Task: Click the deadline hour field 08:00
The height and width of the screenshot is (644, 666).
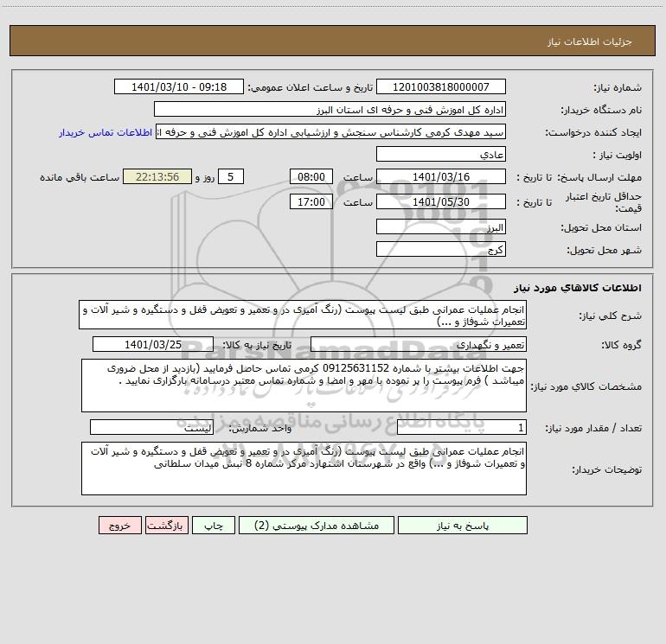Action: click(311, 176)
